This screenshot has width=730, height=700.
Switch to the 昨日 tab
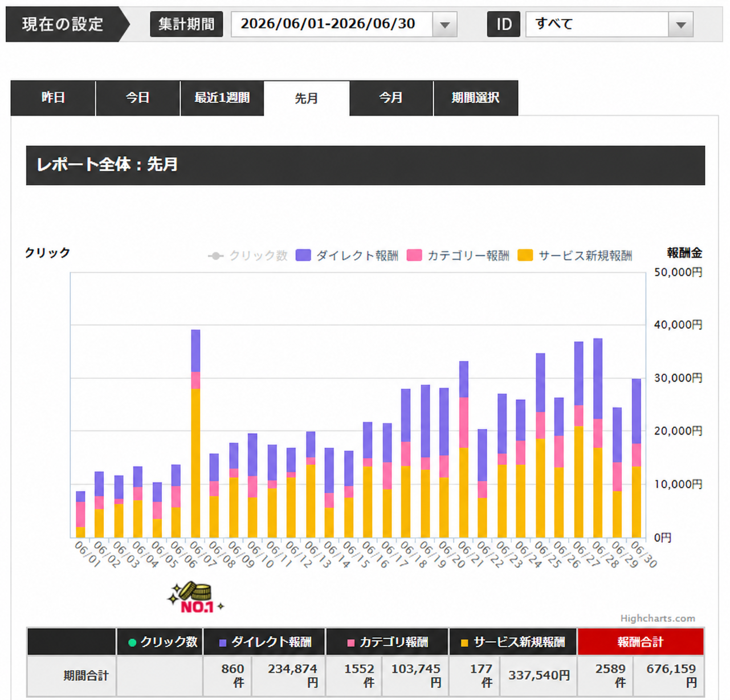click(53, 98)
